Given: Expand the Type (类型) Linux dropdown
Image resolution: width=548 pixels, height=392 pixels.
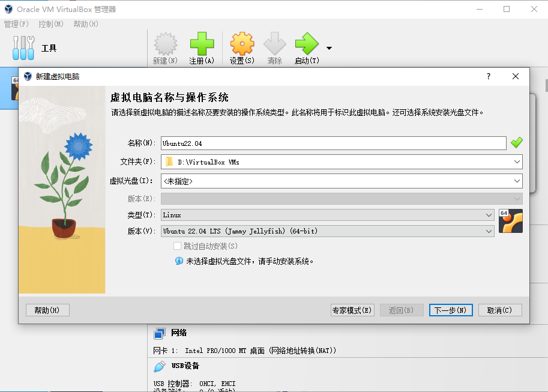Looking at the screenshot, I should 489,215.
